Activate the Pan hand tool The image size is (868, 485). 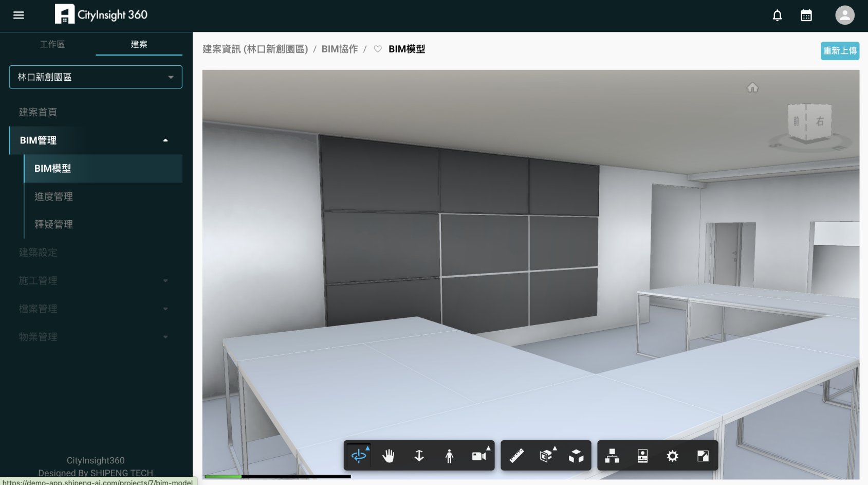(389, 456)
